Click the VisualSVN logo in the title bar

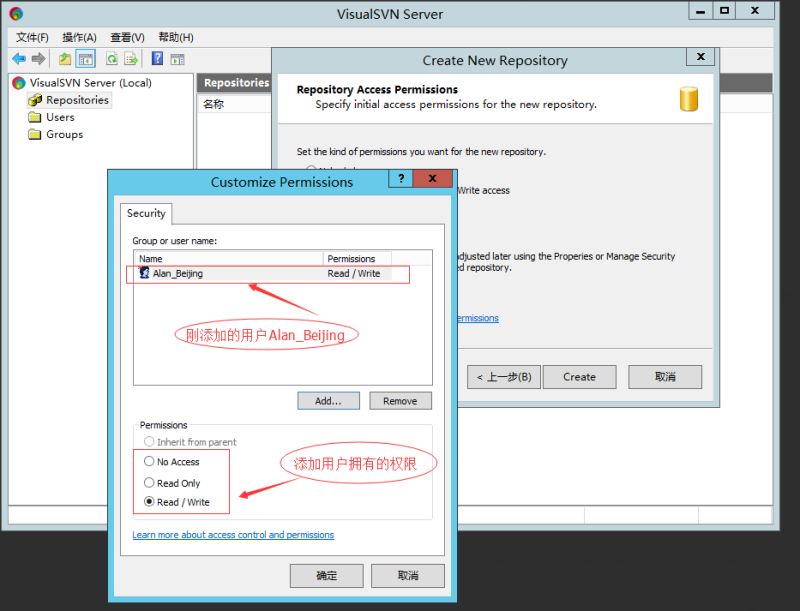coord(16,14)
